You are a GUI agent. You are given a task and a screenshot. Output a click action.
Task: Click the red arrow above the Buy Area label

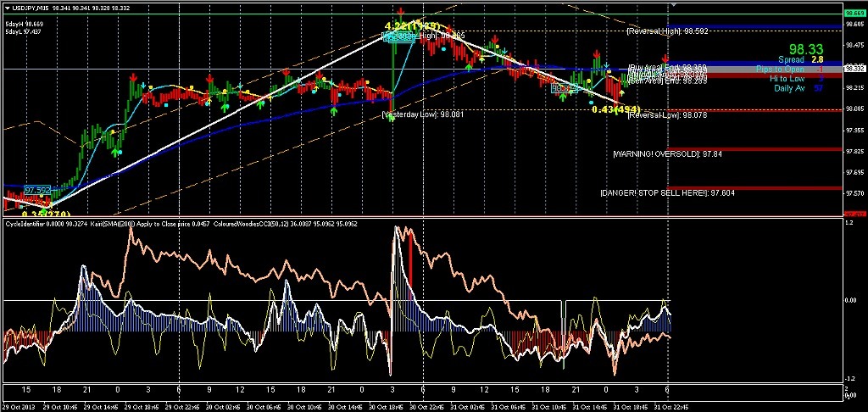pyautogui.click(x=665, y=58)
